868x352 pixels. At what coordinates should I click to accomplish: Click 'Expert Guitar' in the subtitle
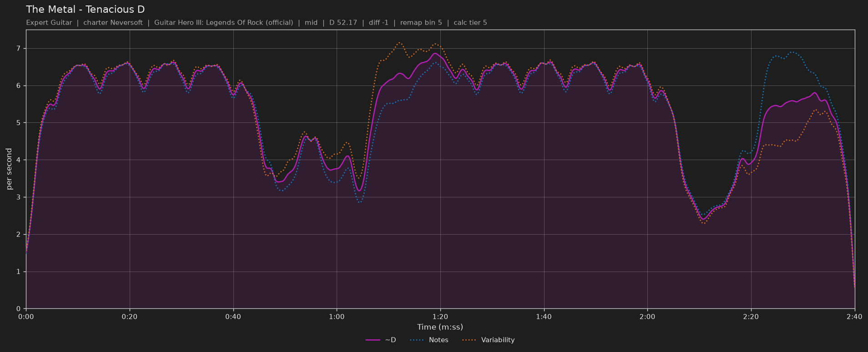pyautogui.click(x=49, y=22)
